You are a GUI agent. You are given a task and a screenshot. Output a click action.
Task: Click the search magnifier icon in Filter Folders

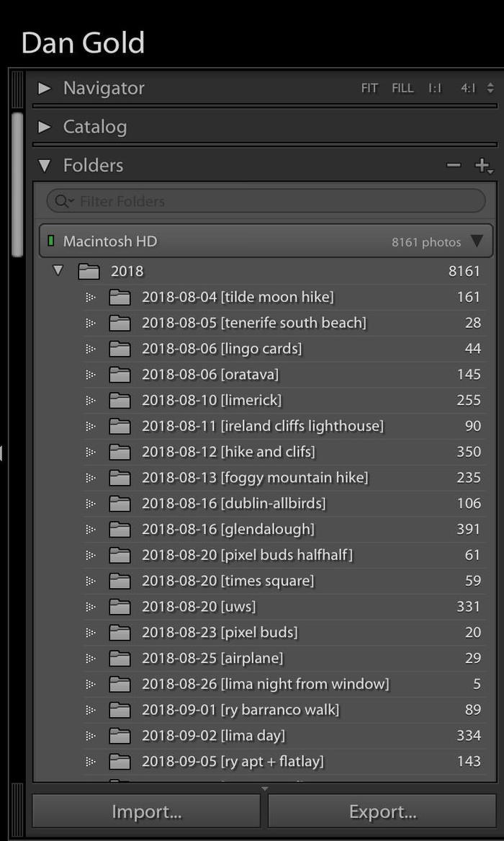63,202
